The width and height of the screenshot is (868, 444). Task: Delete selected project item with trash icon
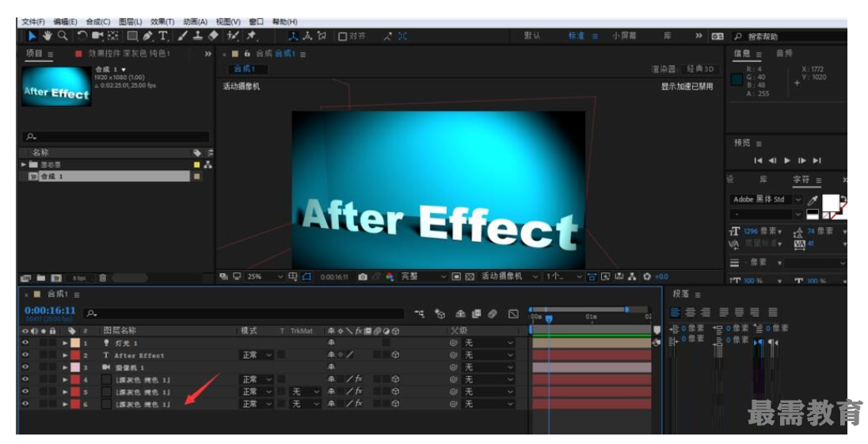[x=102, y=278]
